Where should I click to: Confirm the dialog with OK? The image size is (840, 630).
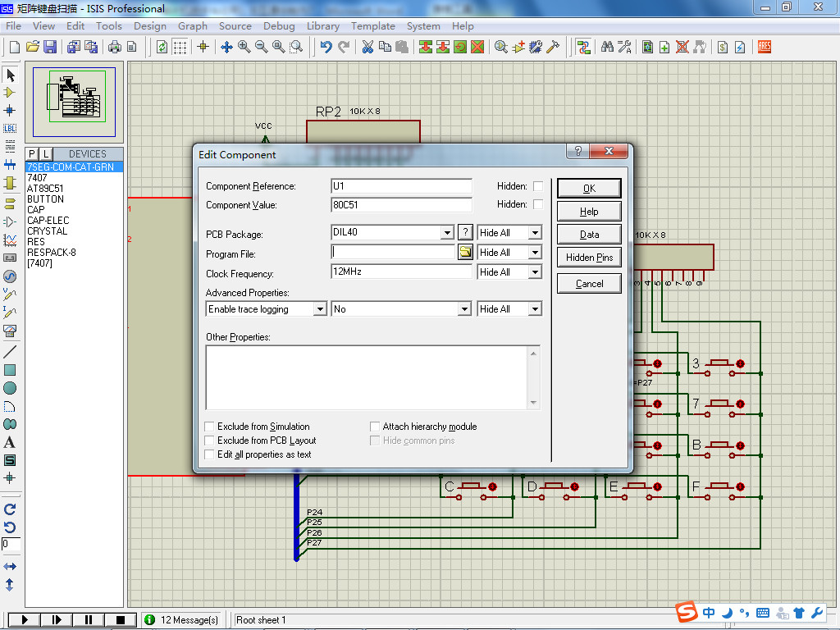click(589, 189)
